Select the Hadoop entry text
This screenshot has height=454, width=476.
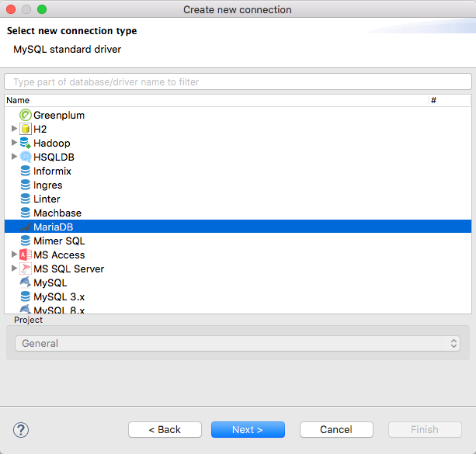[52, 144]
